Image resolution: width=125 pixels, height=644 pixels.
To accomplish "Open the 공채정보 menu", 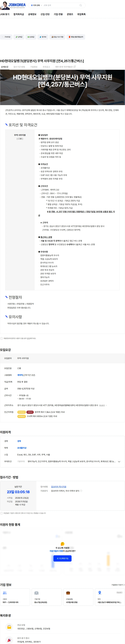I will (32, 14).
